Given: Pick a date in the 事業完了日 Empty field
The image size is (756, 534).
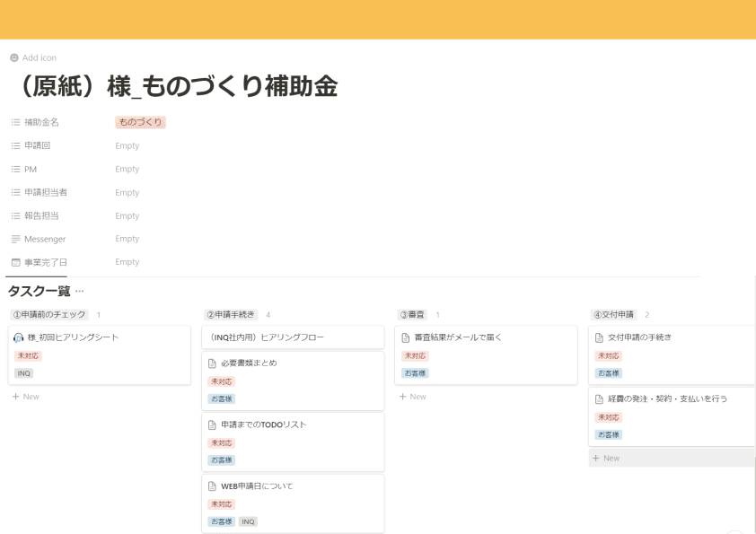Looking at the screenshot, I should pos(127,262).
